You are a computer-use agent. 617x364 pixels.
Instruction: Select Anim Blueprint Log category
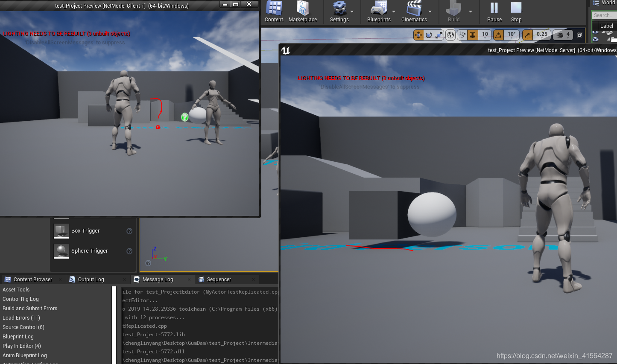click(x=25, y=355)
